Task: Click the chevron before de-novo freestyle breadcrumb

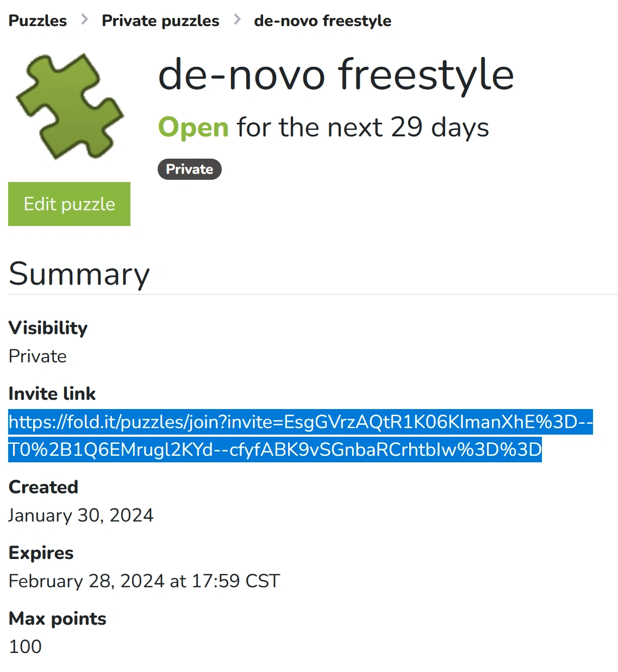Action: (237, 20)
